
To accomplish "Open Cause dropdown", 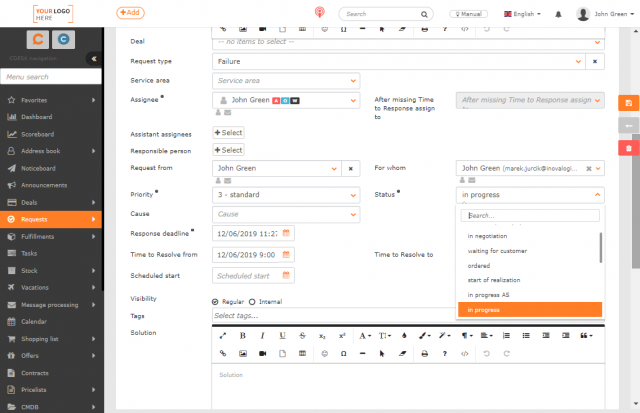I will (286, 214).
